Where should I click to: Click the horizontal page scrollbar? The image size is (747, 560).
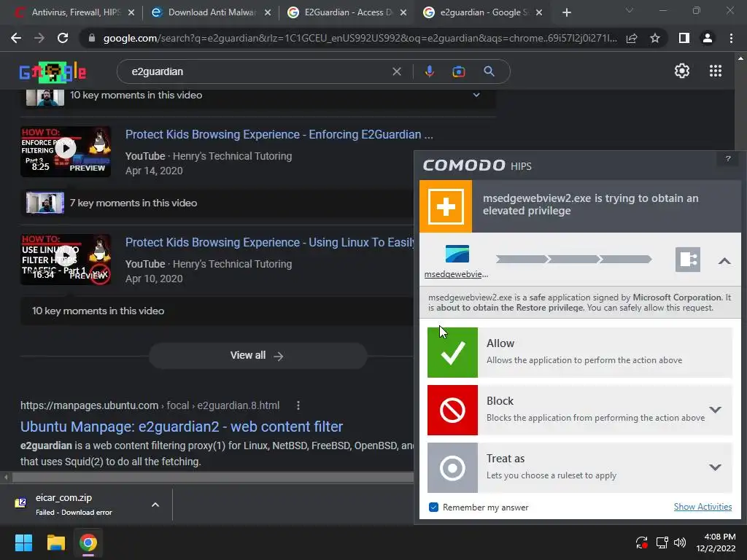[212, 477]
